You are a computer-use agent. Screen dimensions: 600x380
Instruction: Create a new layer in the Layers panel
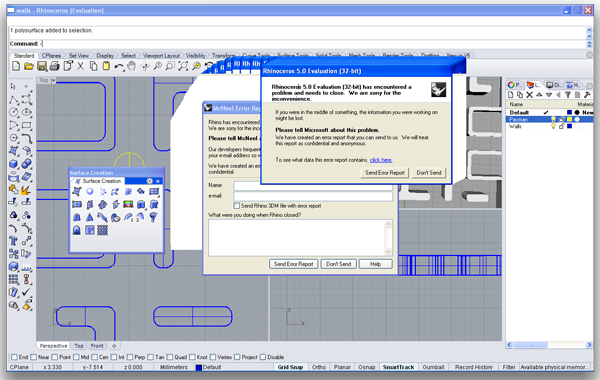[x=510, y=95]
